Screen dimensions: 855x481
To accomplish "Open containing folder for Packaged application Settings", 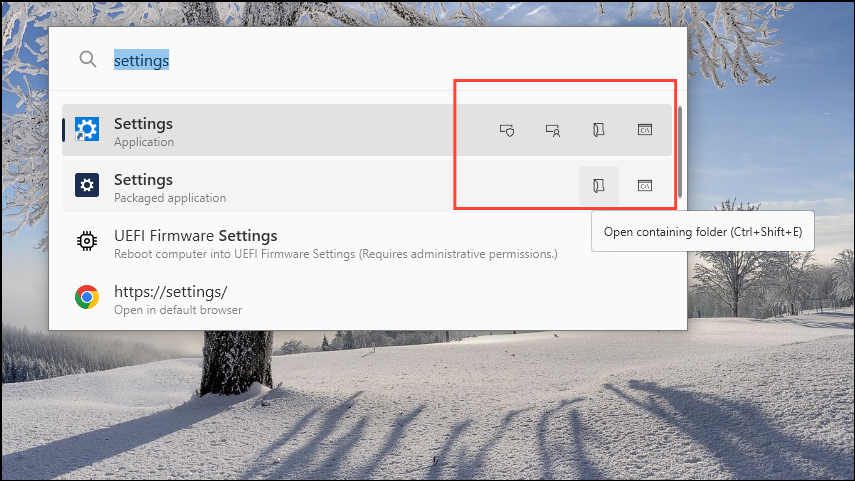I will (599, 186).
